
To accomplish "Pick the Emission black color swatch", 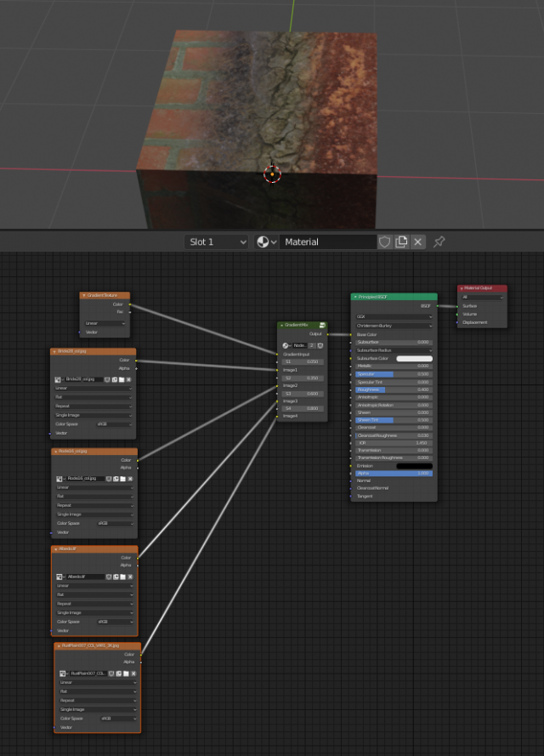I will tap(414, 466).
